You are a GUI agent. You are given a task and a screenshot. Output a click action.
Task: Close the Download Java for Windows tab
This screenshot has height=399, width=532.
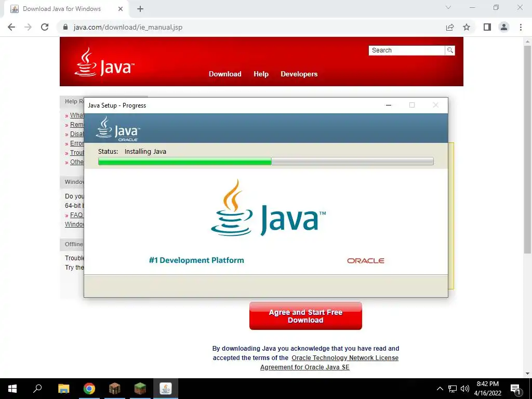tap(121, 9)
